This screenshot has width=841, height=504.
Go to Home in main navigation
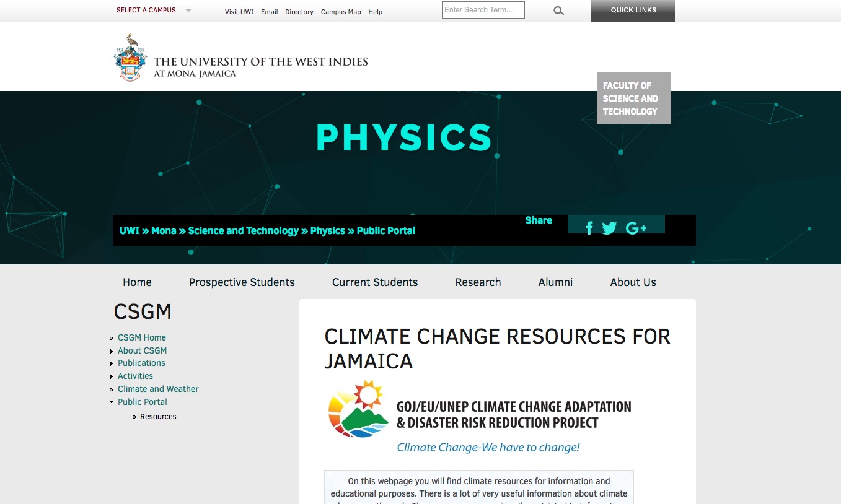pos(137,282)
